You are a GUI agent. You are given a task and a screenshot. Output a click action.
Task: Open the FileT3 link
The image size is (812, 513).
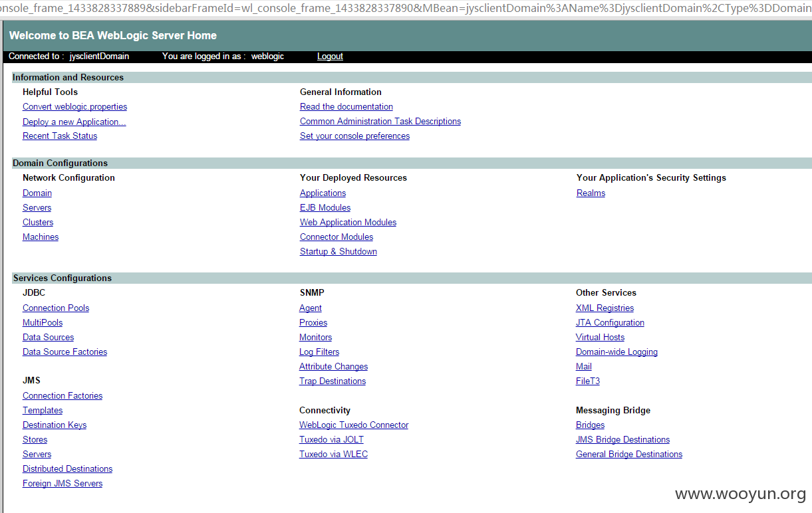[588, 381]
